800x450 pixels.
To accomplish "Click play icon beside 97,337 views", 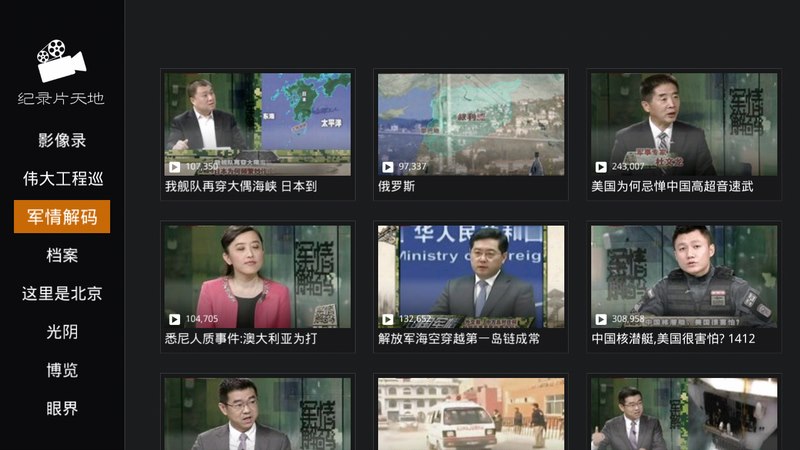I will [388, 167].
